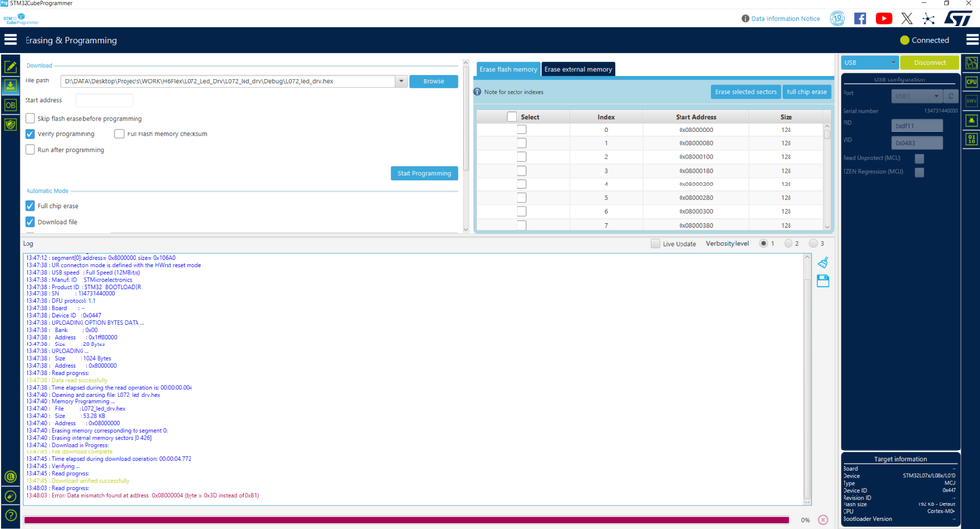The width and height of the screenshot is (980, 529).
Task: Open the Option Bytes OB icon
Action: (x=10, y=105)
